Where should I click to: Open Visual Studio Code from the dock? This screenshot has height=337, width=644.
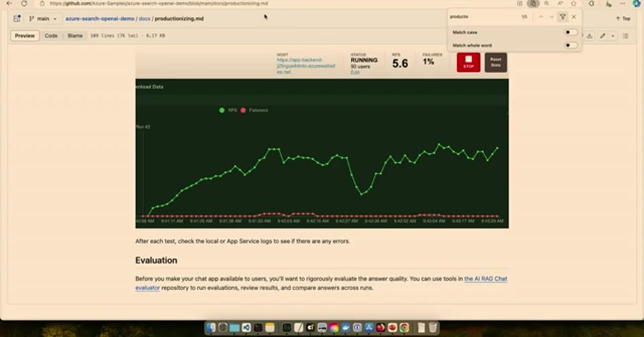click(x=246, y=327)
